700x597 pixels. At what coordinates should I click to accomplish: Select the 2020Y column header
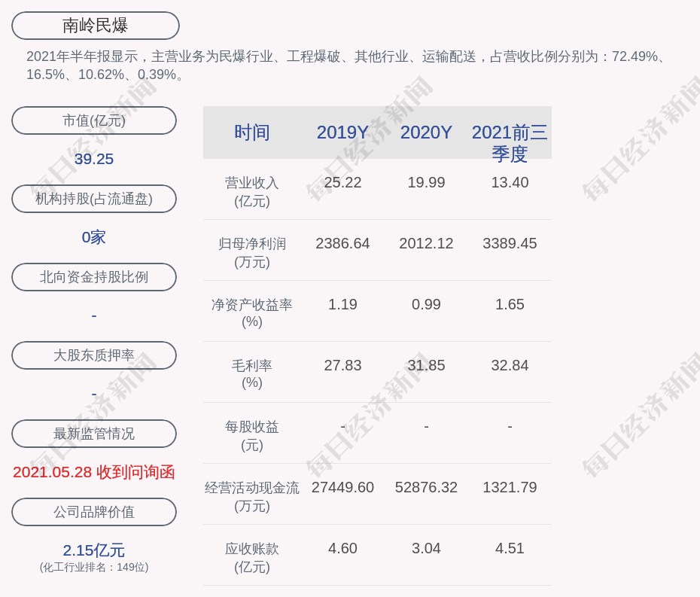pyautogui.click(x=426, y=132)
